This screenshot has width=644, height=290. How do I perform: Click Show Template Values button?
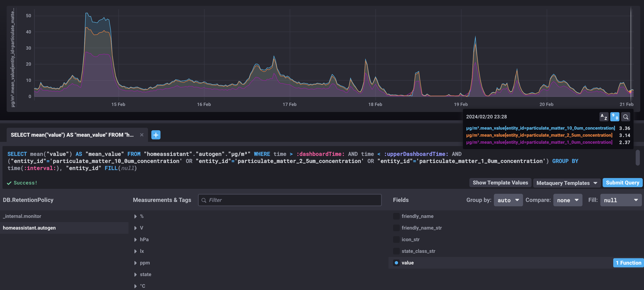pyautogui.click(x=500, y=183)
